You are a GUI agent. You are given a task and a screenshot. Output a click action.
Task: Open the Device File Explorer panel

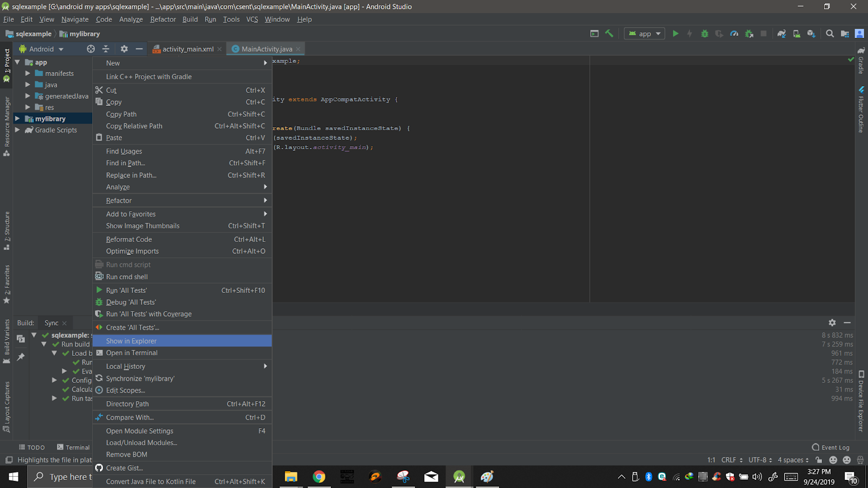[x=860, y=399]
